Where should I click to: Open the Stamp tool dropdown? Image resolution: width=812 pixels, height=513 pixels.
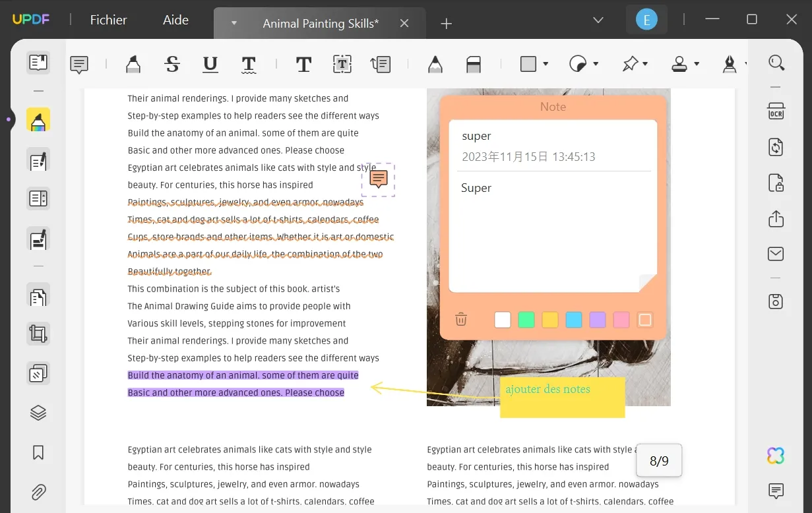pyautogui.click(x=681, y=64)
